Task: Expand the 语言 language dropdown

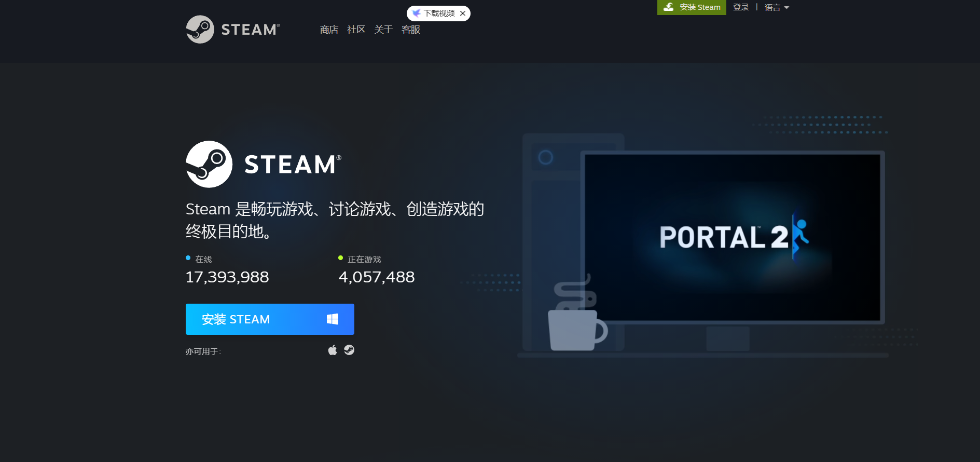Action: pos(777,7)
